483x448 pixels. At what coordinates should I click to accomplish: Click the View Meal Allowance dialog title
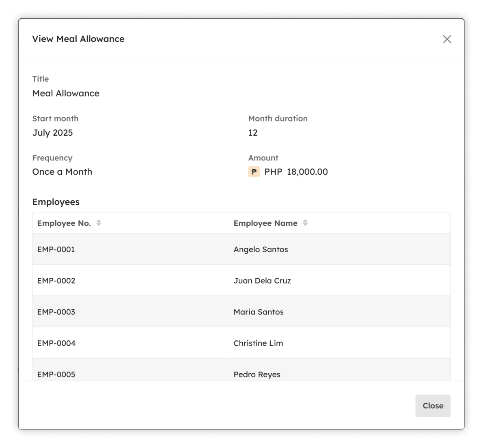[78, 39]
